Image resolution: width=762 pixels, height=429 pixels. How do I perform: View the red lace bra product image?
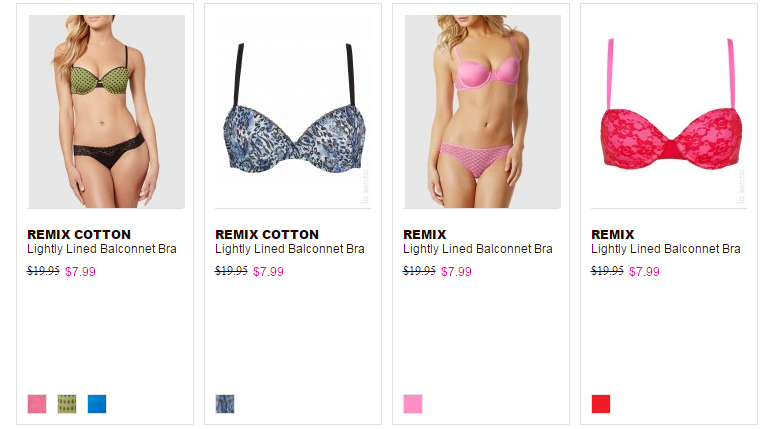tap(669, 111)
